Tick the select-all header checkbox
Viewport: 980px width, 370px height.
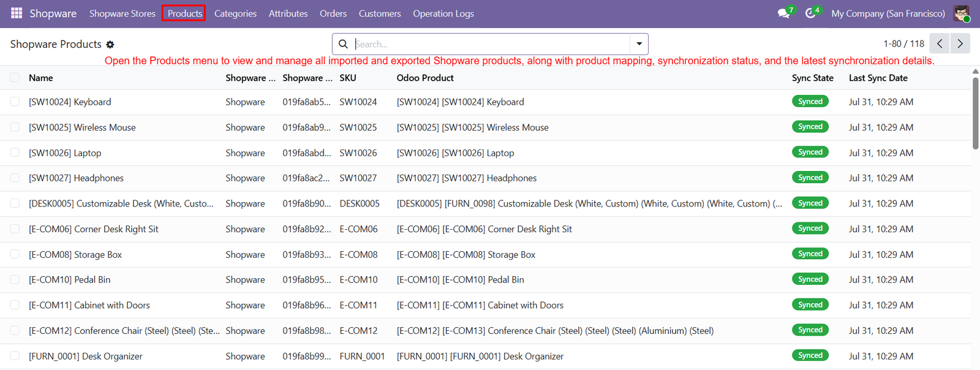click(x=15, y=78)
